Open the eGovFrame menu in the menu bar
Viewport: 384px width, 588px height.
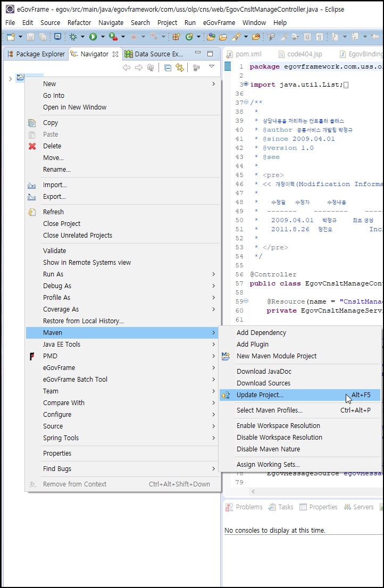point(219,22)
